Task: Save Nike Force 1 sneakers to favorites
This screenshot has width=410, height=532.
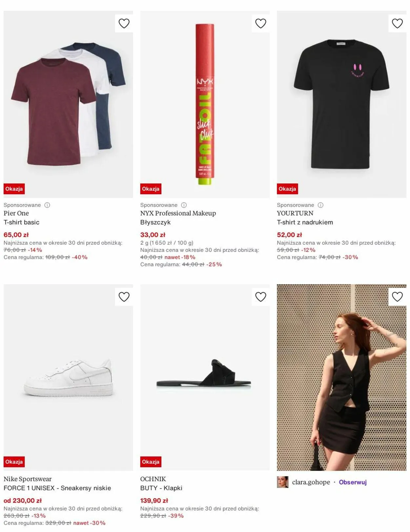Action: [124, 297]
